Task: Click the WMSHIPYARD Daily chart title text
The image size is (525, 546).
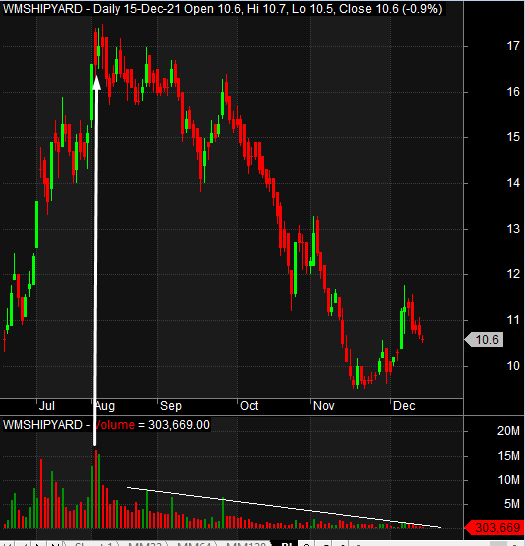Action: pos(222,9)
